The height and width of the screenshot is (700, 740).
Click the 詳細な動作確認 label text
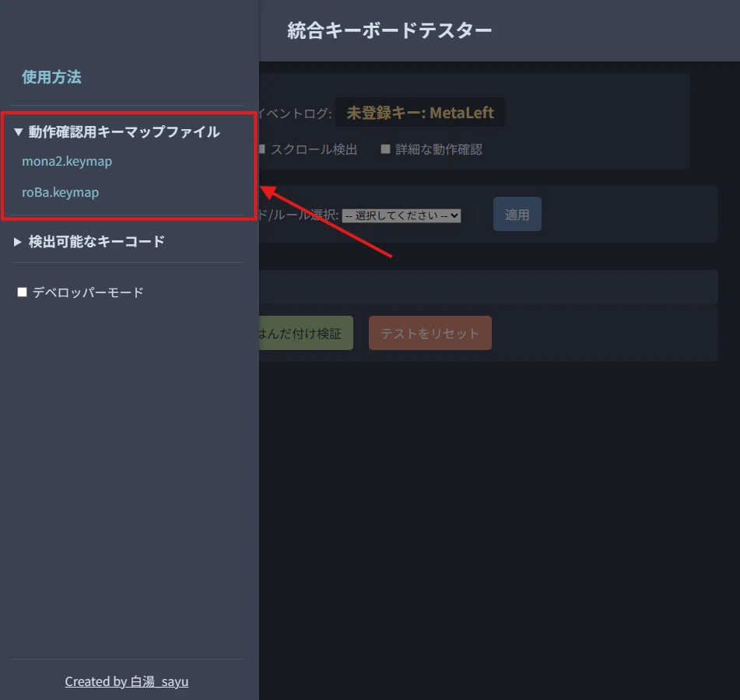439,149
